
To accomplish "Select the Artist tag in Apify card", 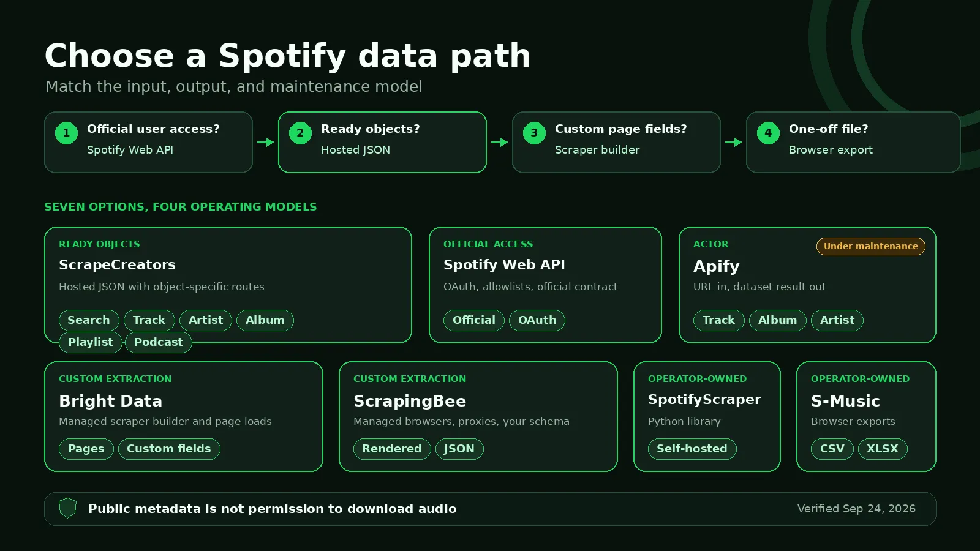I will (x=837, y=320).
